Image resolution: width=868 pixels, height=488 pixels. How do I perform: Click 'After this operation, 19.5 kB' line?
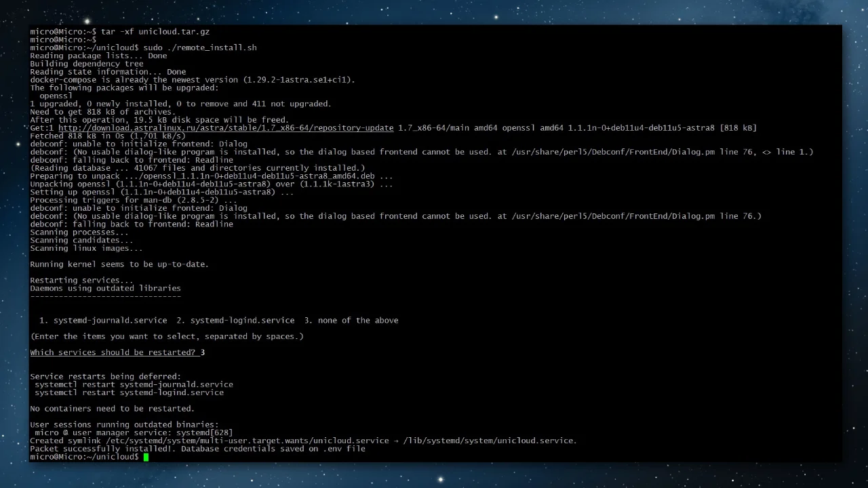[159, 120]
